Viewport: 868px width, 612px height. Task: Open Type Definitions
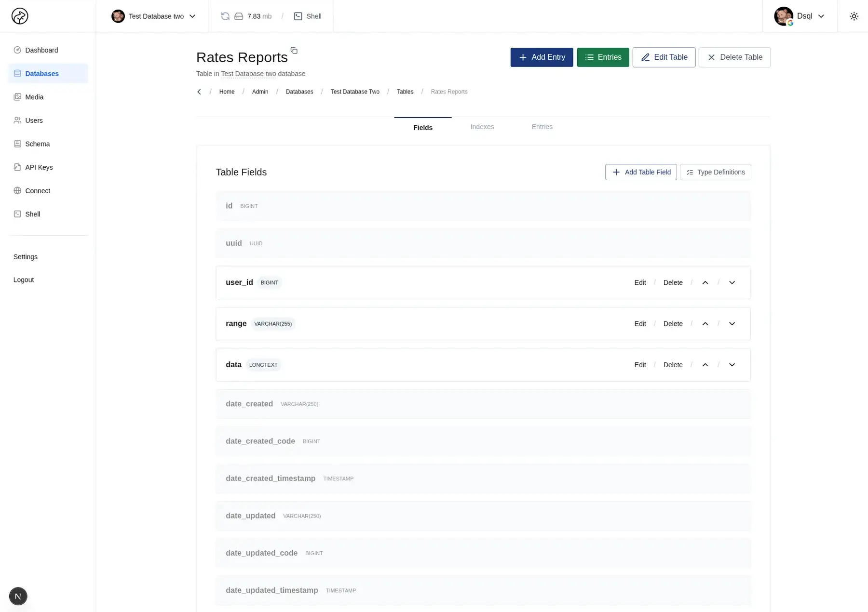[x=715, y=173]
